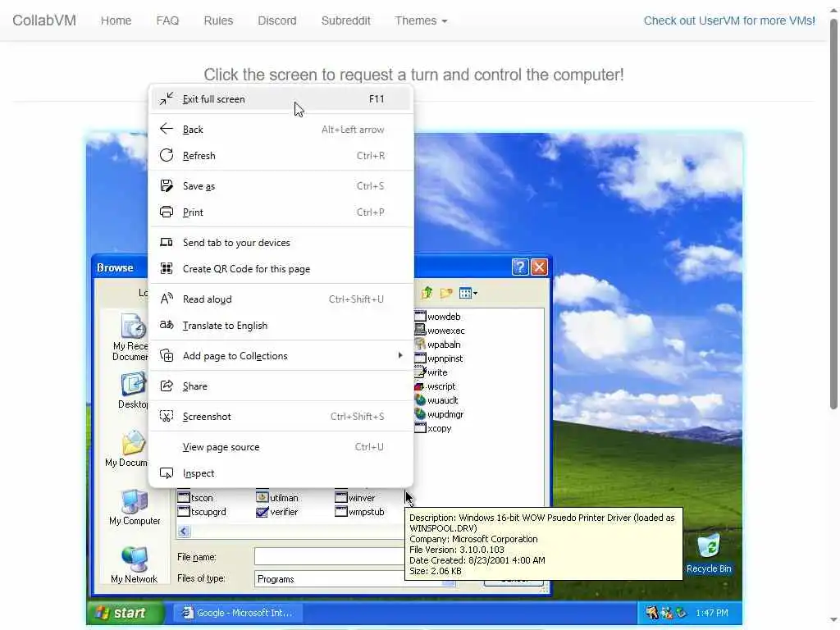Click the Translate icon
This screenshot has height=630, width=840.
167,325
